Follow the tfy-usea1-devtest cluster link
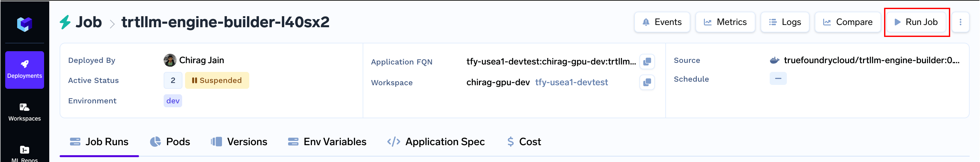Image resolution: width=980 pixels, height=162 pixels. coord(571,83)
